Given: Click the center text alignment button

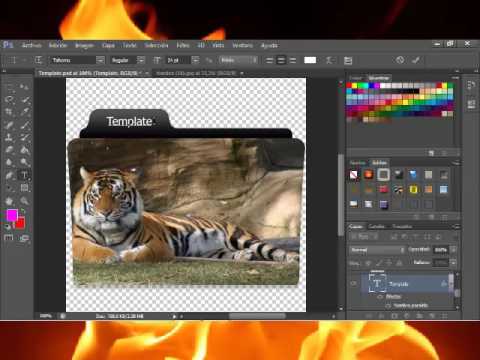Looking at the screenshot, I should (x=281, y=60).
